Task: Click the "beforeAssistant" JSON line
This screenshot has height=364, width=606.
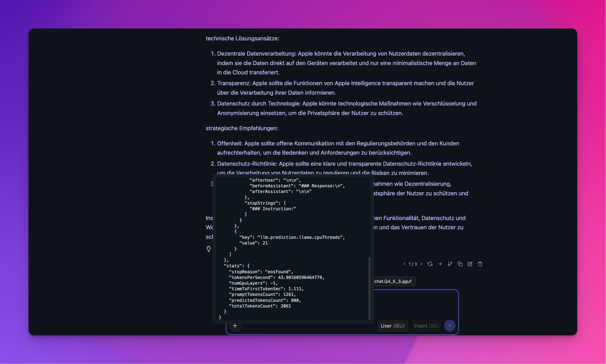Action: pos(297,186)
